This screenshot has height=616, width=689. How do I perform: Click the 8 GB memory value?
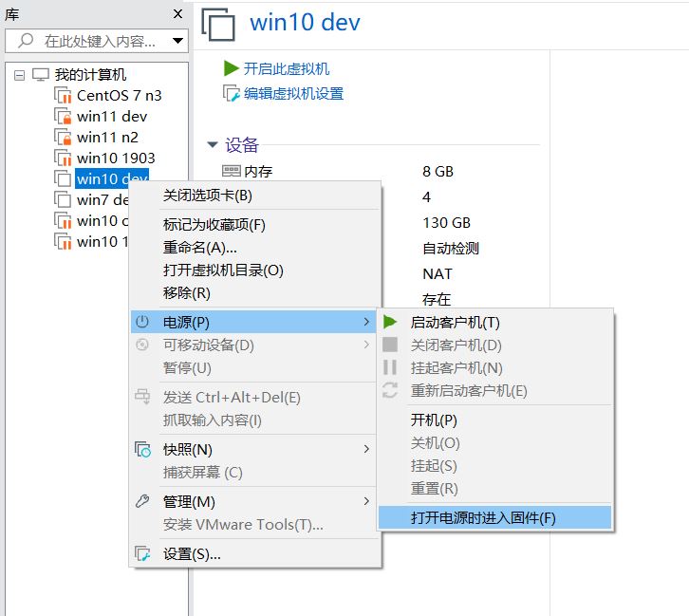click(x=438, y=172)
